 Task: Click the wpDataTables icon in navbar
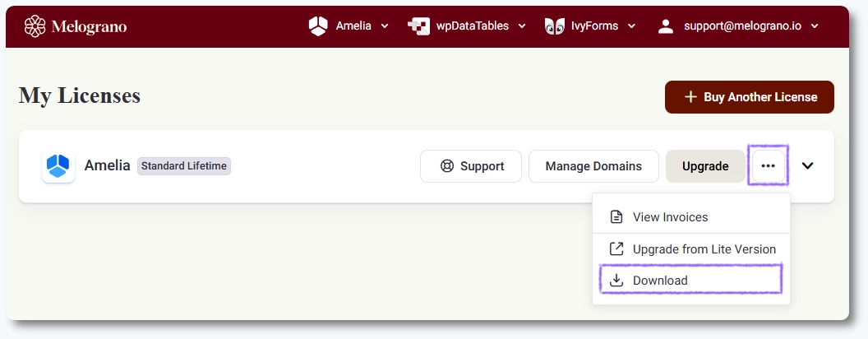(x=418, y=26)
